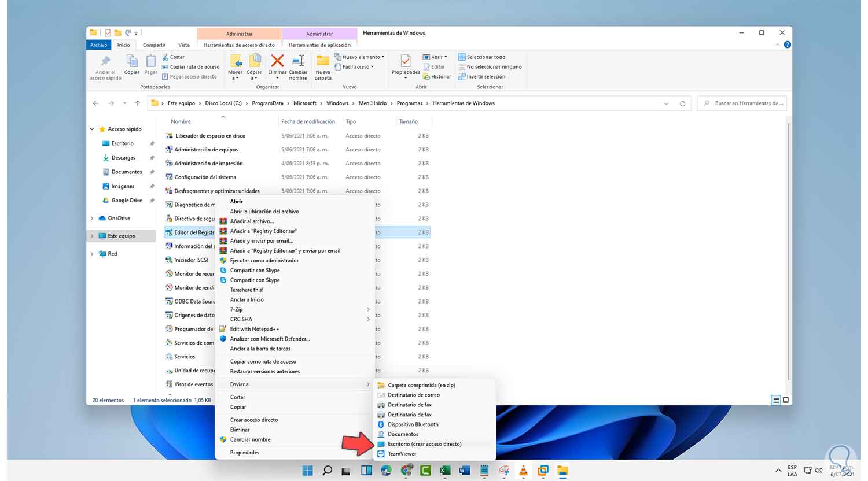Screen dimensions: 868x481
Task: Choose Escritorio (crear acceso directo)
Action: [424, 444]
